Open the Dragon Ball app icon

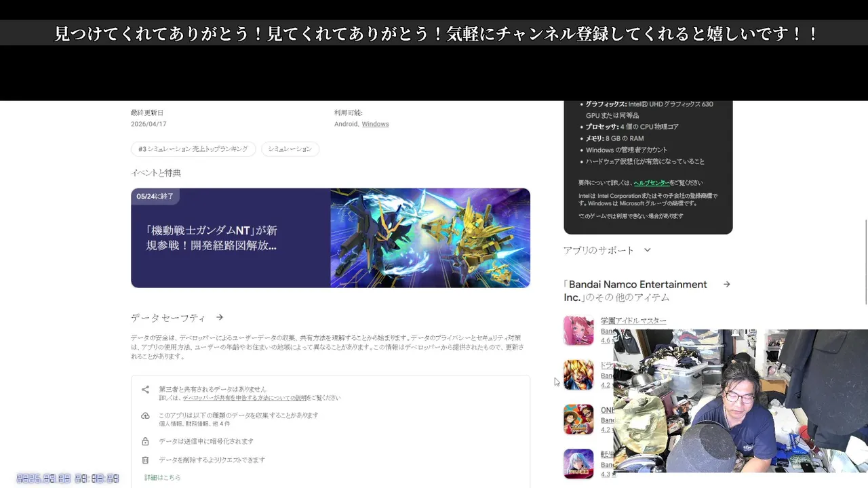coord(578,375)
